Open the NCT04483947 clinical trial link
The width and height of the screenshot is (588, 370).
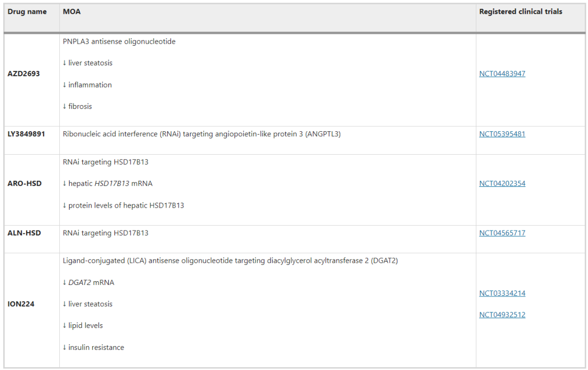(502, 74)
